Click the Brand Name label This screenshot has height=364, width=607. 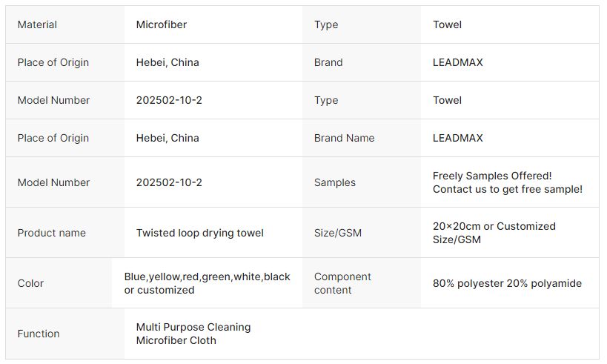pos(344,138)
